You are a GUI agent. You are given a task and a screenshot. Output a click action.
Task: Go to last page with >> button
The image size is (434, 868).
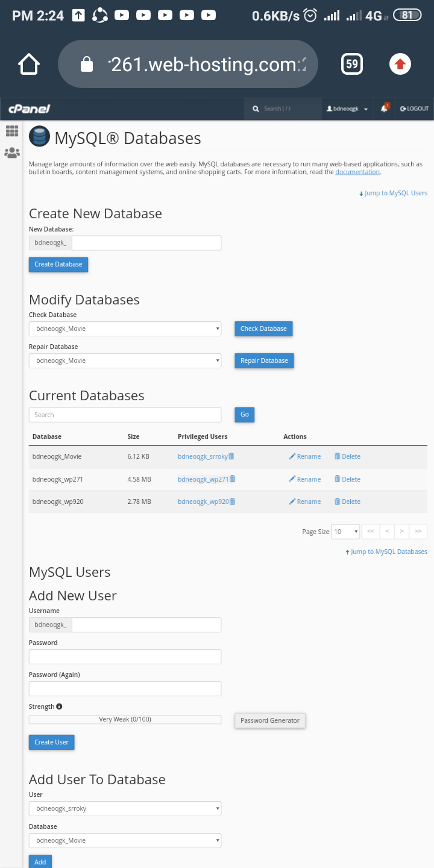(x=418, y=532)
